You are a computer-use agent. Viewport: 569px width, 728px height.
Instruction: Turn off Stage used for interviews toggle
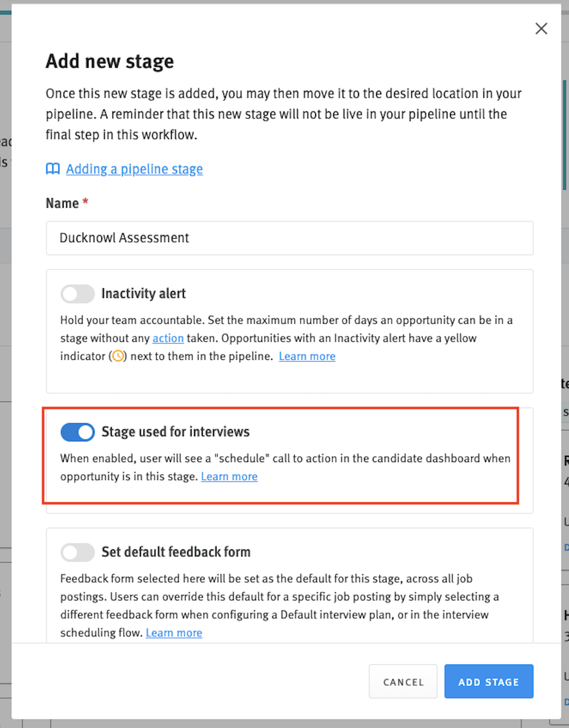(77, 432)
